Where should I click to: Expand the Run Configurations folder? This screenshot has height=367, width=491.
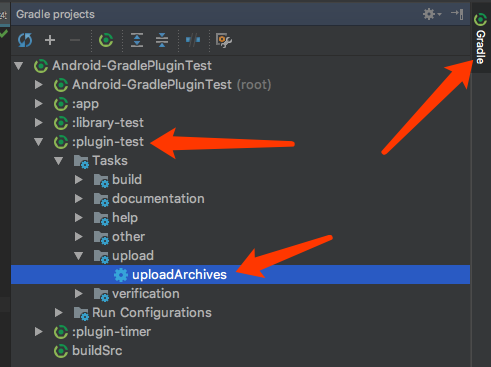point(59,313)
